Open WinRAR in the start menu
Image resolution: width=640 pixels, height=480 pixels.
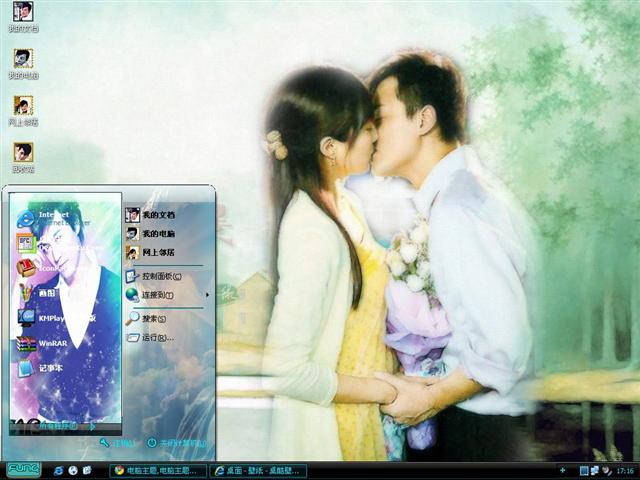42,344
